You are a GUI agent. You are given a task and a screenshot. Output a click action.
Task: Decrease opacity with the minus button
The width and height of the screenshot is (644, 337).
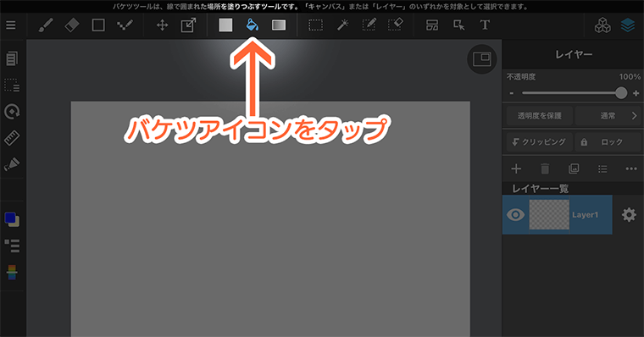[x=511, y=93]
